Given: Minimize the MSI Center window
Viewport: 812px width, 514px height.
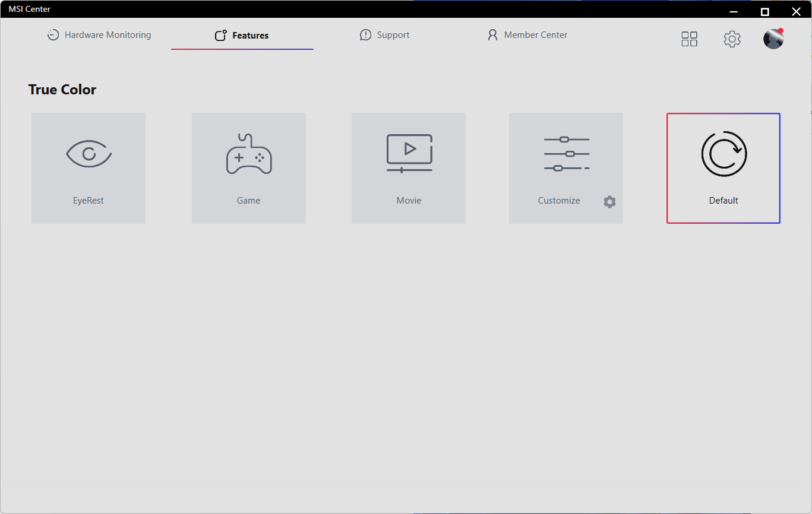Looking at the screenshot, I should point(734,11).
